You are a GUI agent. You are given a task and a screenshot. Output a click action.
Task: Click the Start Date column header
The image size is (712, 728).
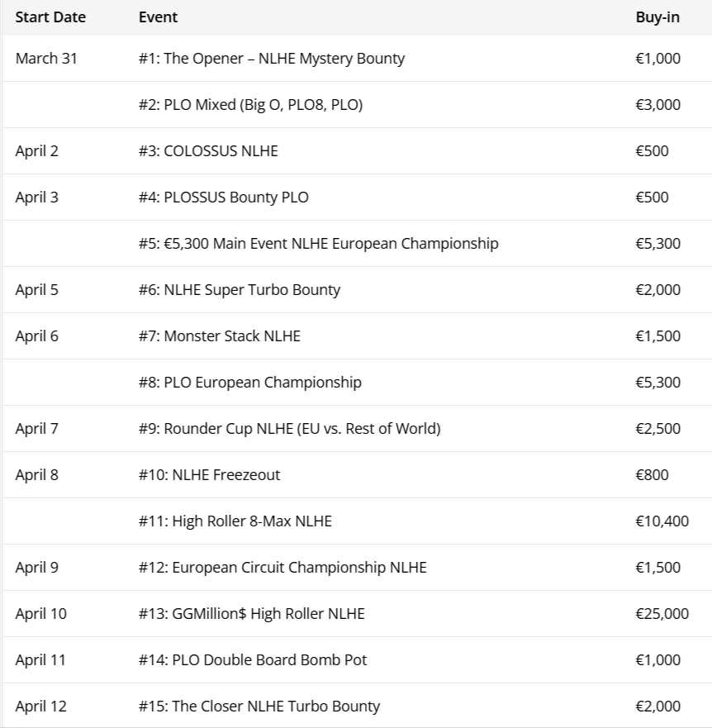pyautogui.click(x=50, y=17)
